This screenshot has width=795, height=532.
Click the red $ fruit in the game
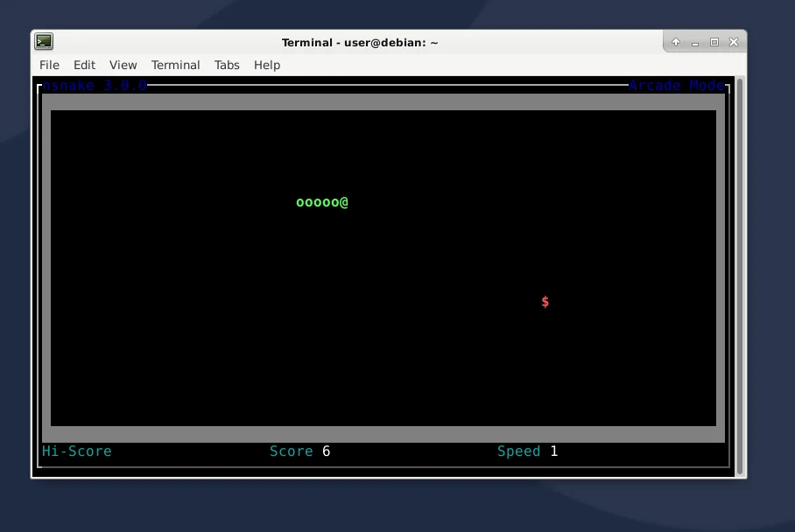click(x=545, y=301)
